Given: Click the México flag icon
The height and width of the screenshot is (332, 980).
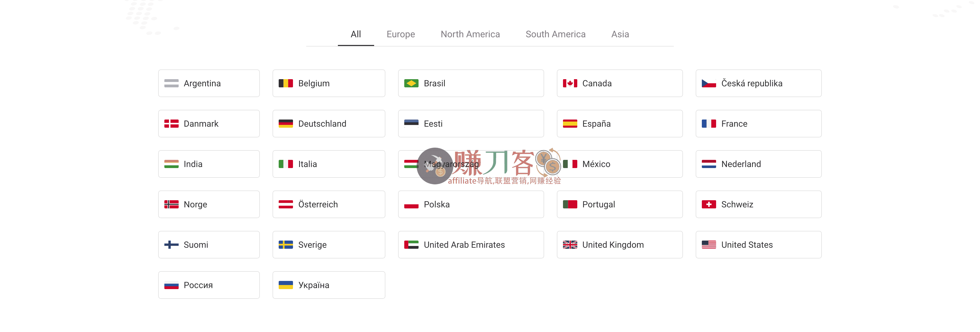Looking at the screenshot, I should pyautogui.click(x=570, y=164).
